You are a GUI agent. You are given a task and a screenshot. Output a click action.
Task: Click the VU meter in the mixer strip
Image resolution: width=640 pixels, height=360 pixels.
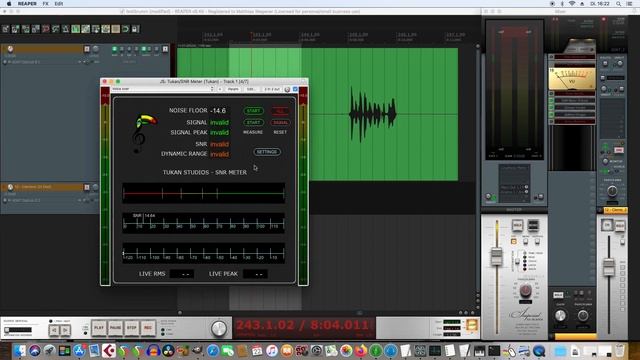tap(571, 79)
